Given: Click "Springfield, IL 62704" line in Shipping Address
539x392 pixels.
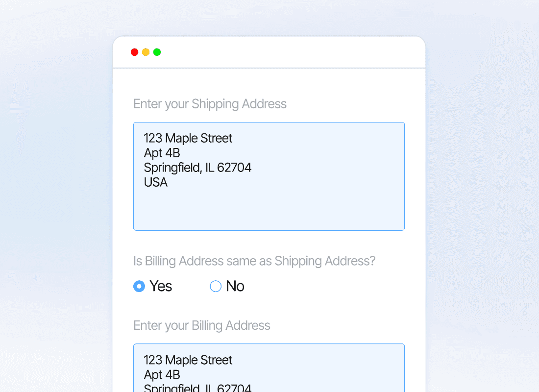Looking at the screenshot, I should [x=197, y=168].
